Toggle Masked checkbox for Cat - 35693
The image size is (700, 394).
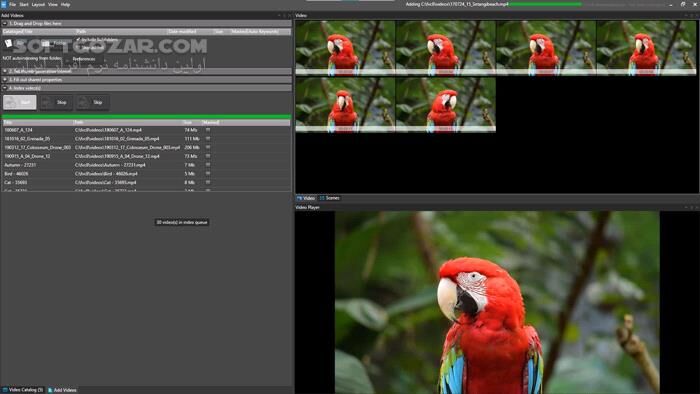click(x=208, y=182)
